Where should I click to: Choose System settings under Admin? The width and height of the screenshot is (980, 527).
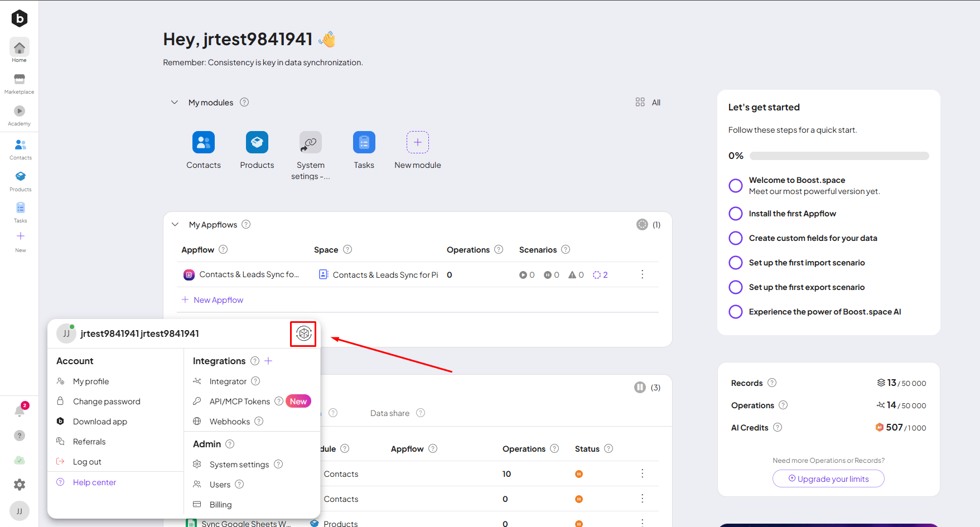click(x=239, y=465)
